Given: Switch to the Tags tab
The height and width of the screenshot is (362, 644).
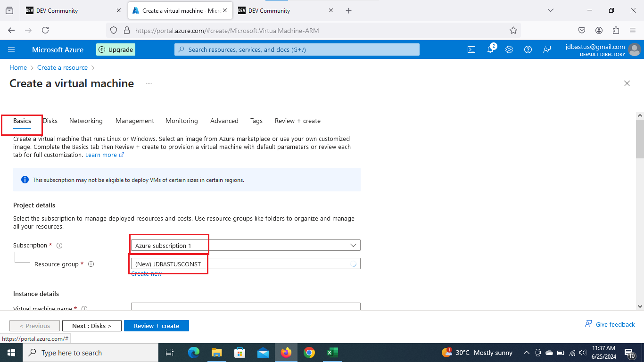Looking at the screenshot, I should [256, 121].
